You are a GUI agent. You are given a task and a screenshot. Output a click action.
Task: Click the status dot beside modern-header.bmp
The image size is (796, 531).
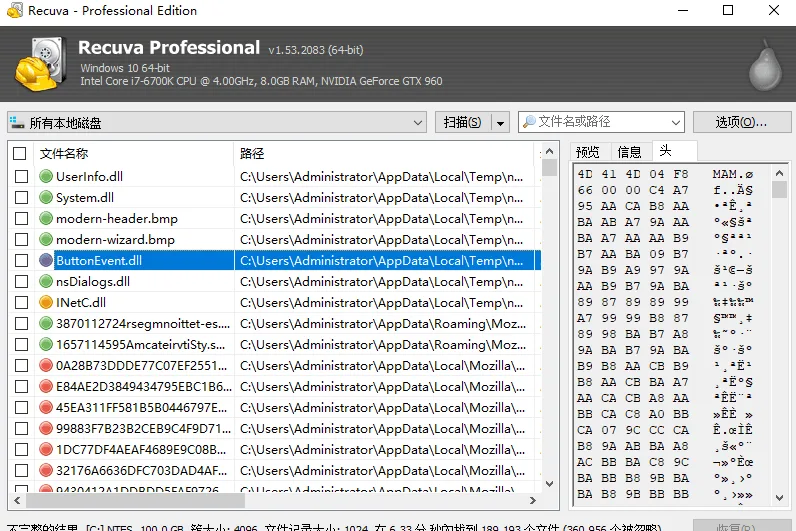coord(46,218)
